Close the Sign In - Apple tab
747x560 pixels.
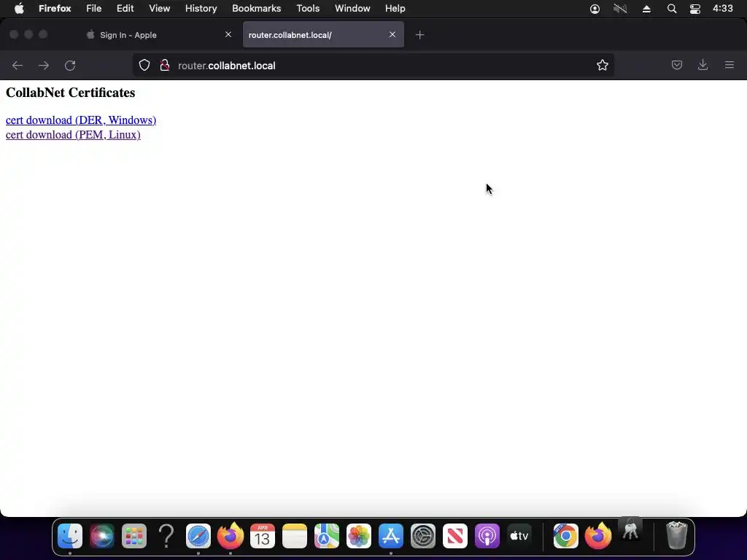(228, 34)
